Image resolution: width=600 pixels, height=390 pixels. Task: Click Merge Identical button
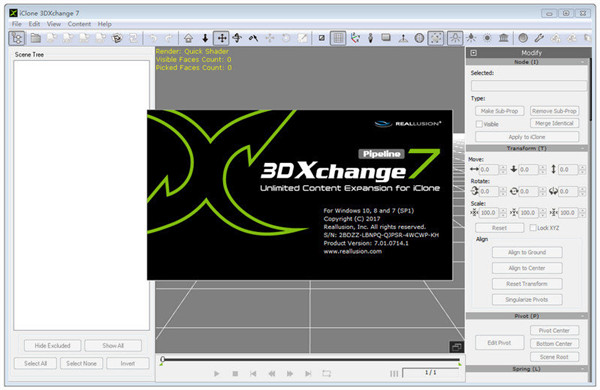pyautogui.click(x=554, y=123)
